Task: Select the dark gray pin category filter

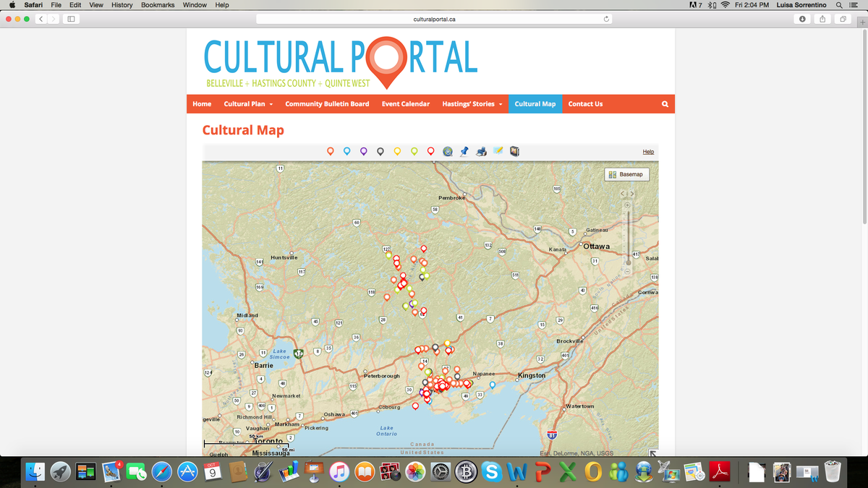Action: pos(380,151)
